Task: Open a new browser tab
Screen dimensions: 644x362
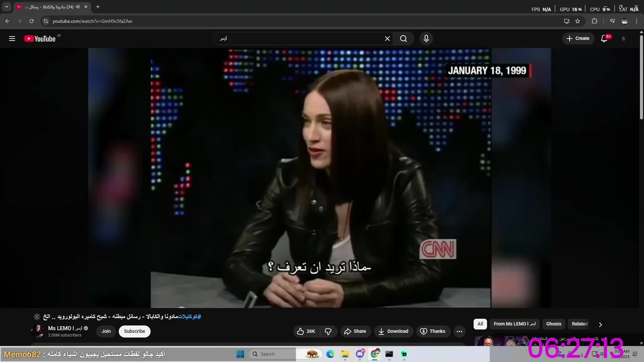Action: 98,7
